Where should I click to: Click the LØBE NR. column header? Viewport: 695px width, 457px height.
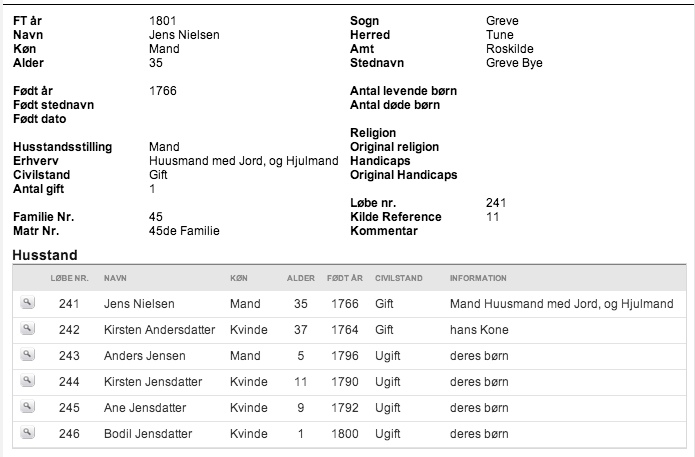[69, 278]
